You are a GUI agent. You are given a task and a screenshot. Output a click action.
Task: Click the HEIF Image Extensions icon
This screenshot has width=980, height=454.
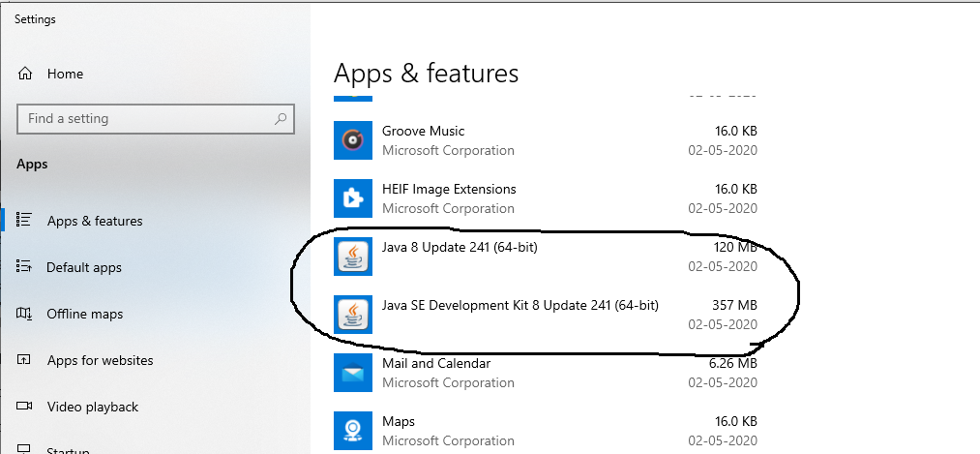[352, 198]
